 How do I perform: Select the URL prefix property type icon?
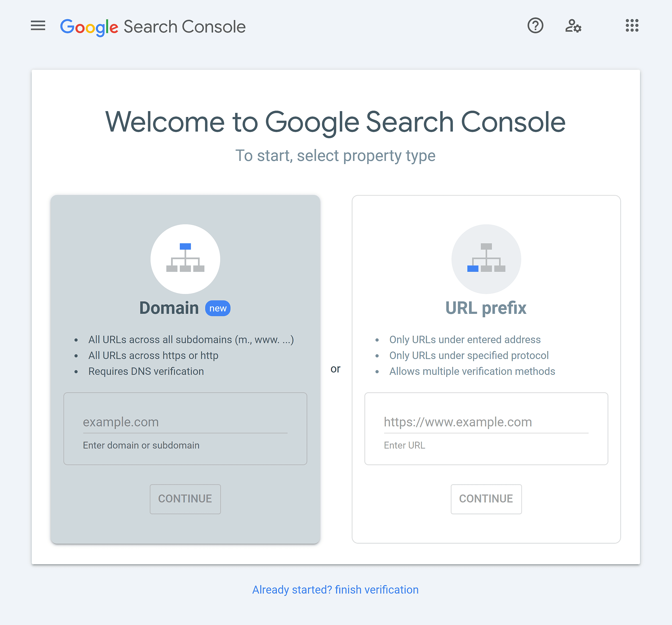(x=487, y=258)
